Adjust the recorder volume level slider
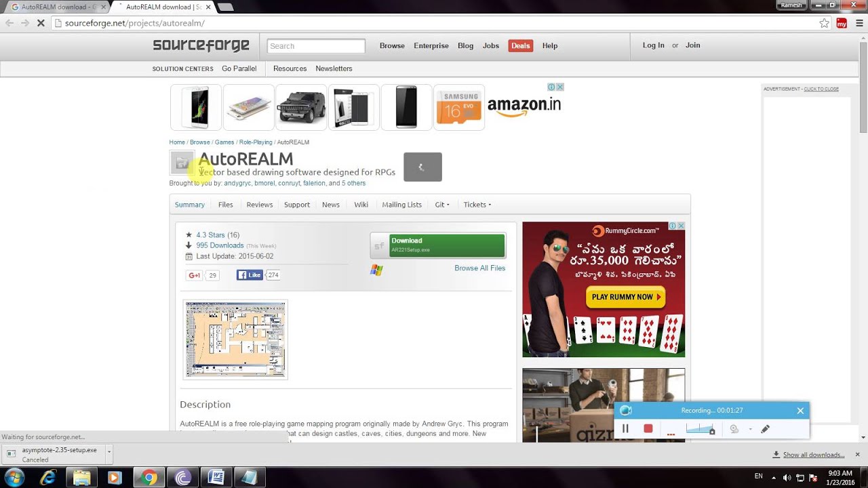Image resolution: width=868 pixels, height=488 pixels. (x=700, y=428)
